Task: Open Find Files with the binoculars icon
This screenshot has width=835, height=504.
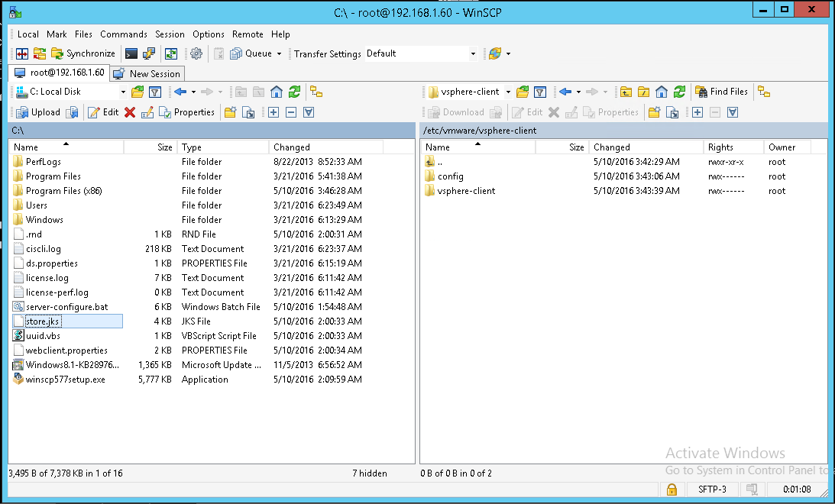Action: click(721, 91)
